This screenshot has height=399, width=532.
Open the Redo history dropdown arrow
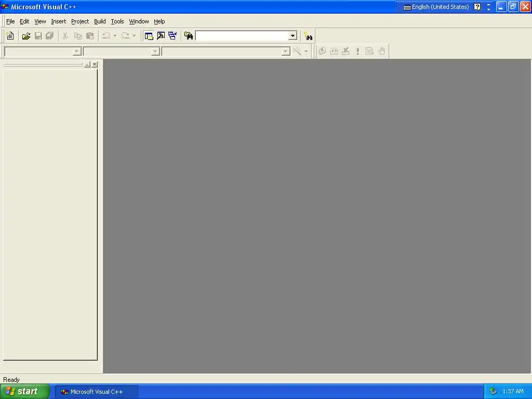[x=135, y=36]
